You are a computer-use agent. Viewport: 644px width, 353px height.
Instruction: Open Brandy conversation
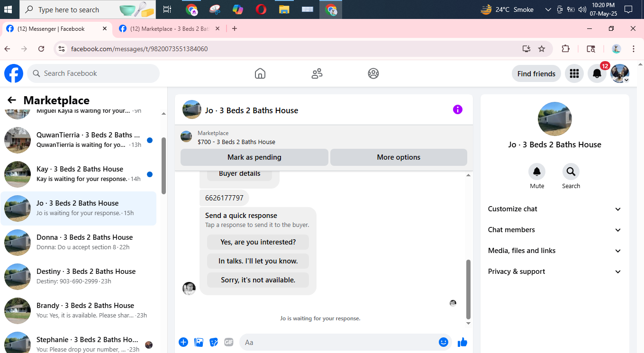pos(79,310)
